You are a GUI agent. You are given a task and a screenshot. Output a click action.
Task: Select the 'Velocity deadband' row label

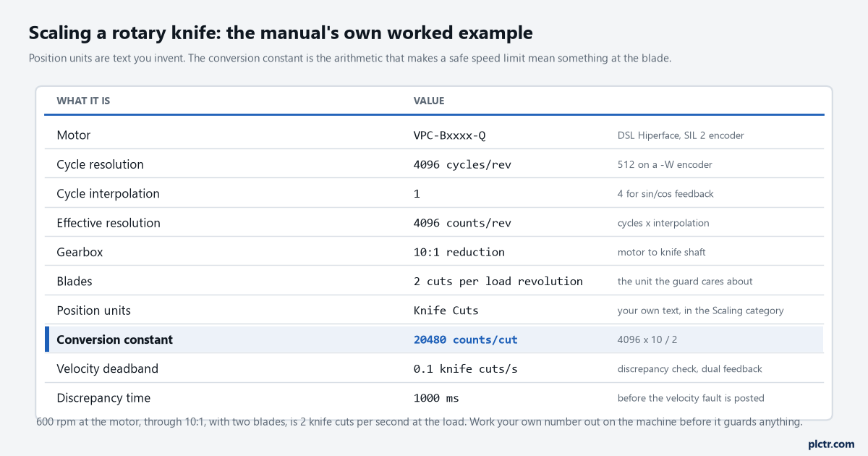tap(107, 369)
